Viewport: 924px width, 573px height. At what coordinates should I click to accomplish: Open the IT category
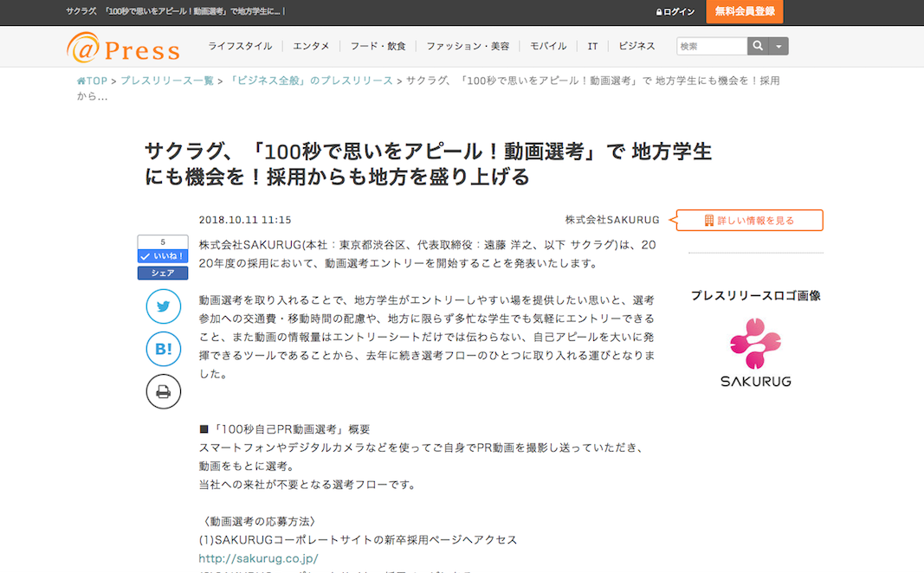coord(593,46)
